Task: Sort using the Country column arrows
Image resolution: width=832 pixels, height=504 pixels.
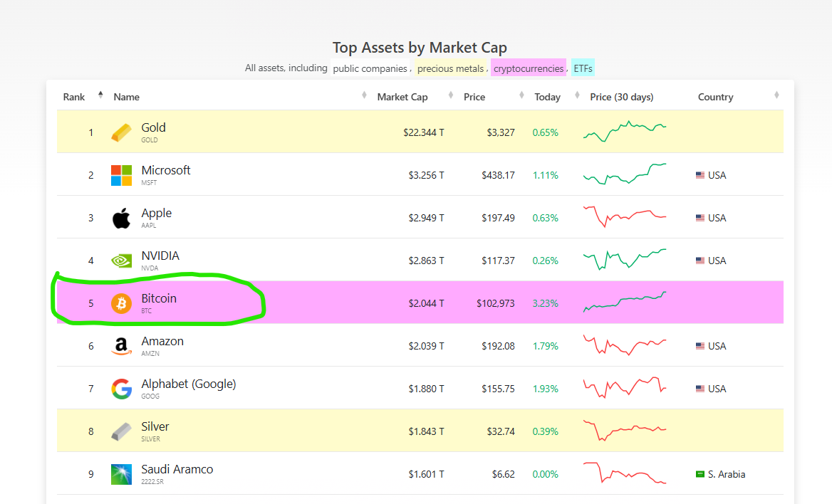Action: tap(776, 95)
